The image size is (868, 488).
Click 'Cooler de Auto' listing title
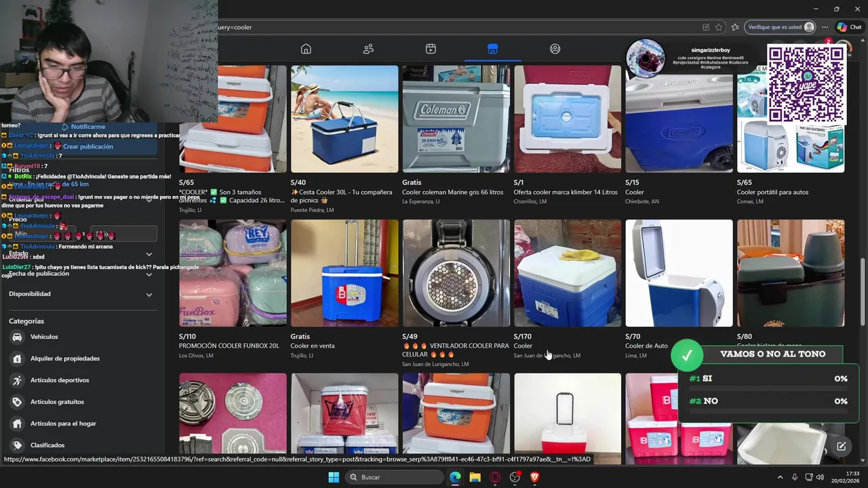(646, 346)
